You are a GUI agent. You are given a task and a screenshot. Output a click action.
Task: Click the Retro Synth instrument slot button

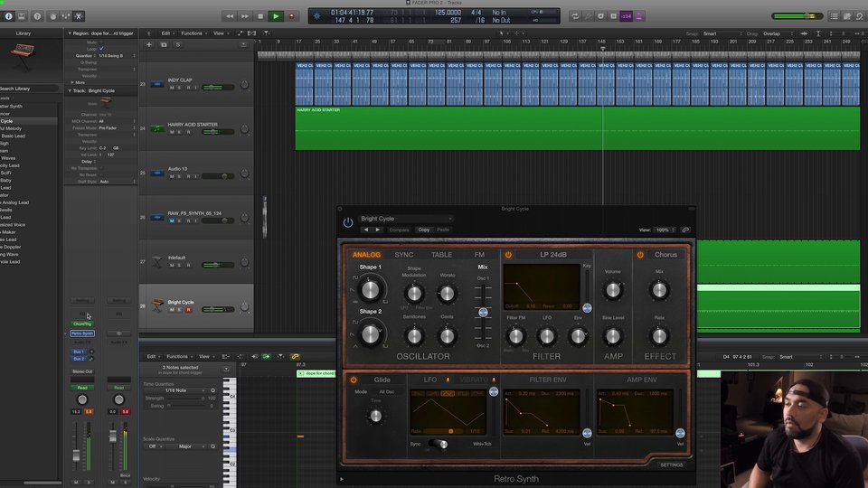coord(82,333)
